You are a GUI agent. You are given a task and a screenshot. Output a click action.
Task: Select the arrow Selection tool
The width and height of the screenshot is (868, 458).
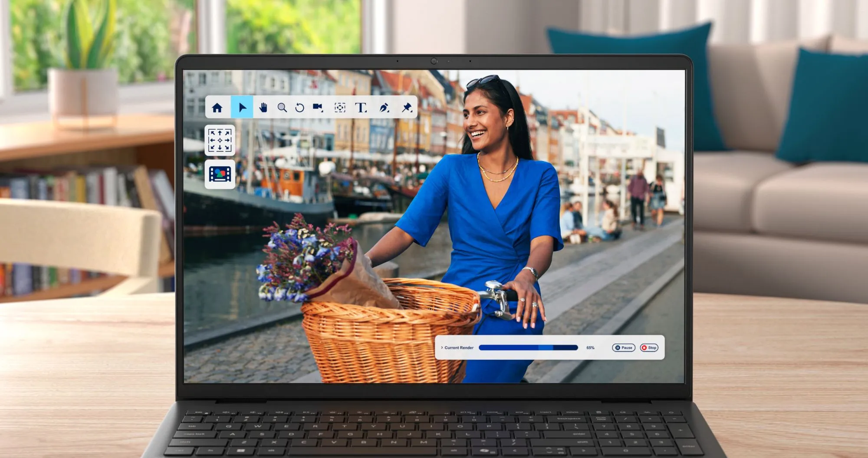[242, 107]
